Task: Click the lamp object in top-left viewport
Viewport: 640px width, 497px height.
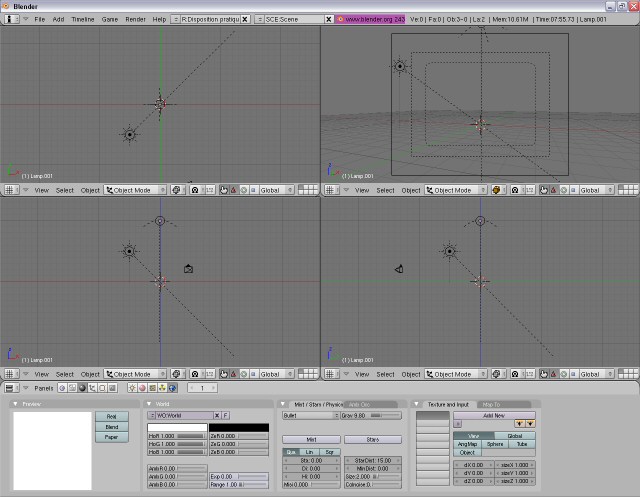Action: (129, 134)
